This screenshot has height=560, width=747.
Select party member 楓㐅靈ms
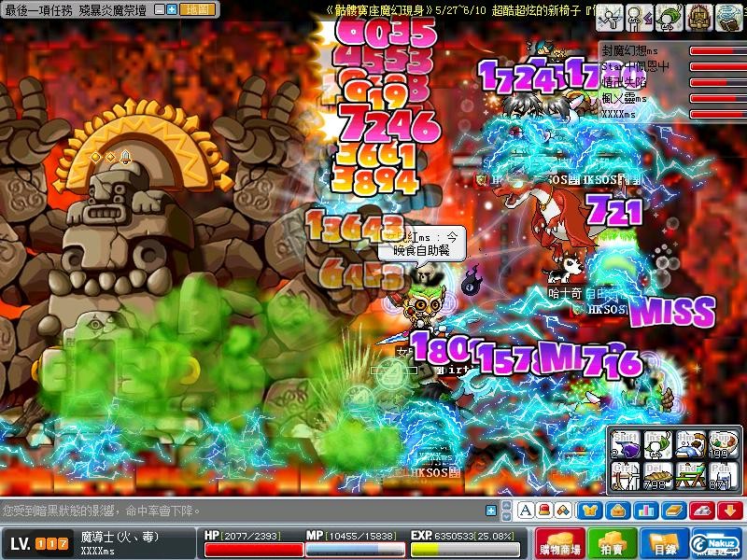tap(624, 98)
